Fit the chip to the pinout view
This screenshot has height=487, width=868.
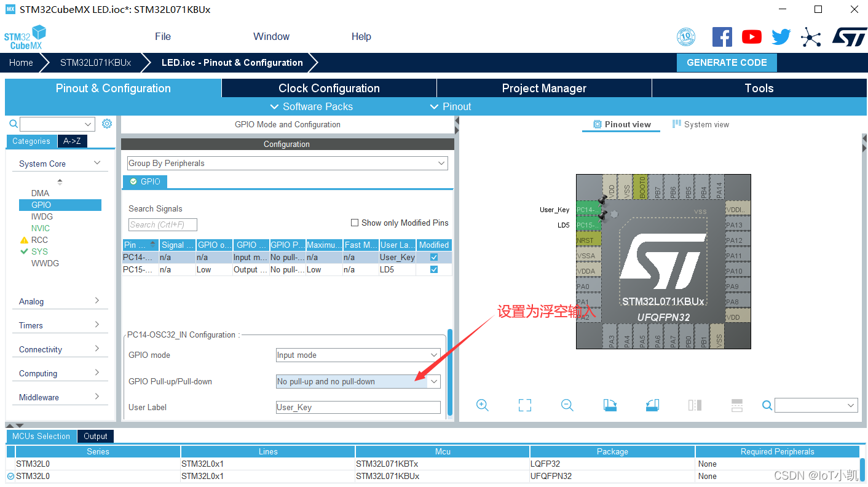pyautogui.click(x=524, y=405)
